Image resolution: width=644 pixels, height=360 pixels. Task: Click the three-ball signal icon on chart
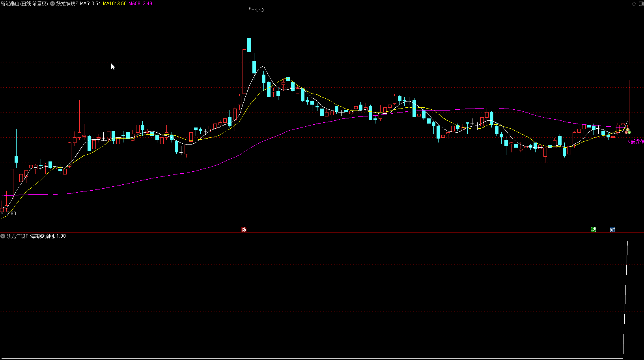tap(627, 131)
